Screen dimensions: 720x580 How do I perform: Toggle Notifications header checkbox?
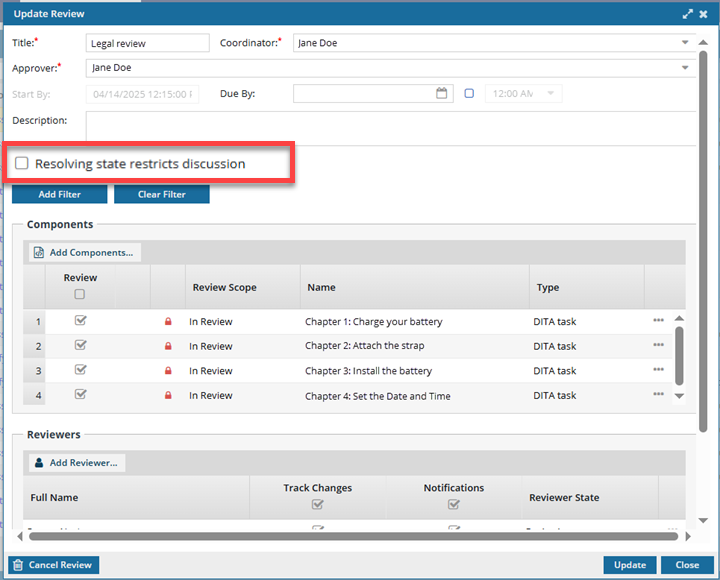pyautogui.click(x=453, y=504)
